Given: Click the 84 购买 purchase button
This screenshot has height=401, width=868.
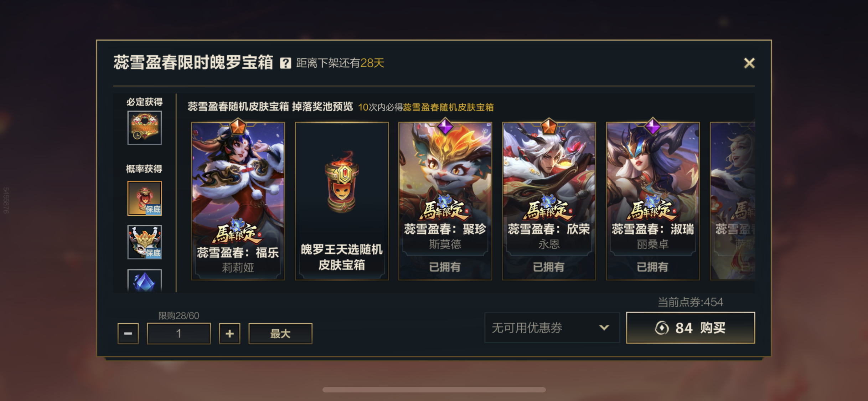Looking at the screenshot, I should 691,328.
